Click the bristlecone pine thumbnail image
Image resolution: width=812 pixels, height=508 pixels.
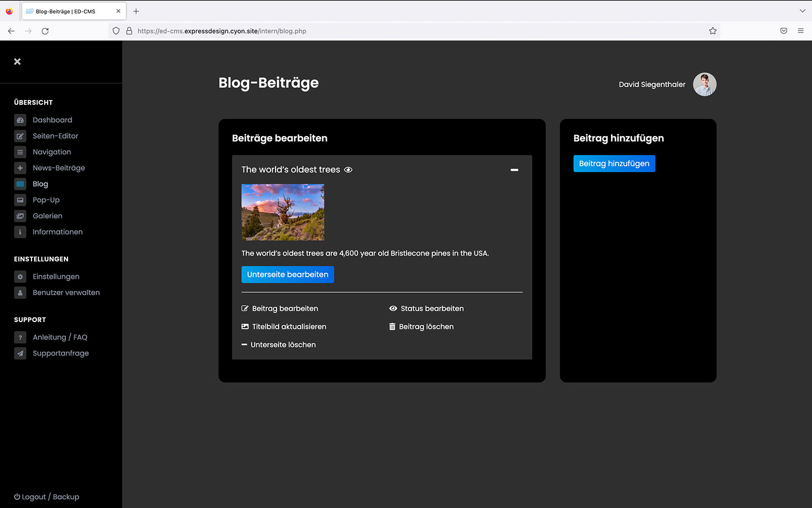[x=283, y=212]
